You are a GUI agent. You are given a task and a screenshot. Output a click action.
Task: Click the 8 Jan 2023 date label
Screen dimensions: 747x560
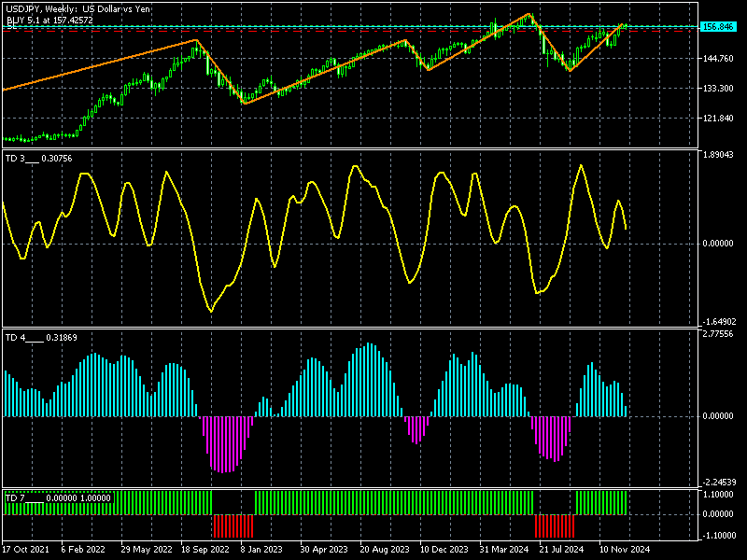[261, 549]
